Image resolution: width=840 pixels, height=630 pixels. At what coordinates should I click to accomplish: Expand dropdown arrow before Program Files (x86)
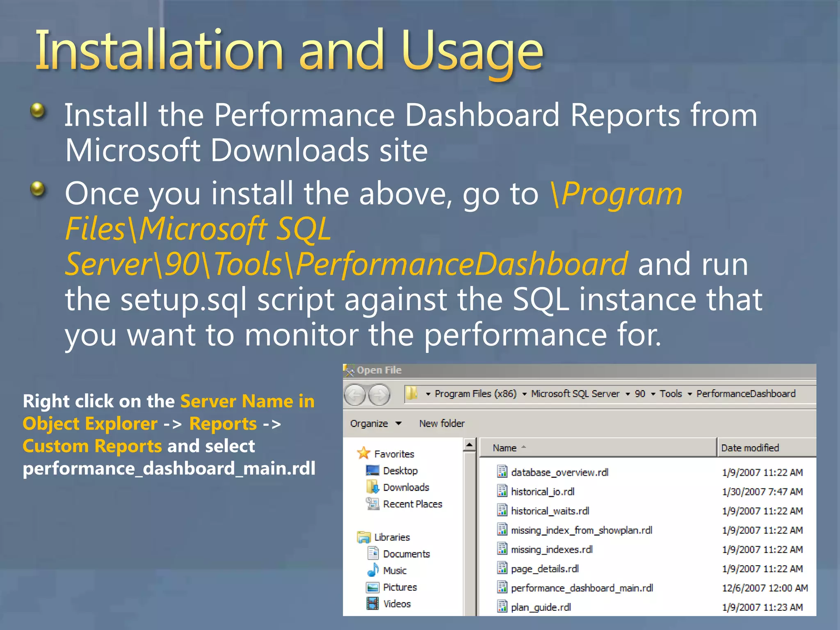tap(428, 394)
